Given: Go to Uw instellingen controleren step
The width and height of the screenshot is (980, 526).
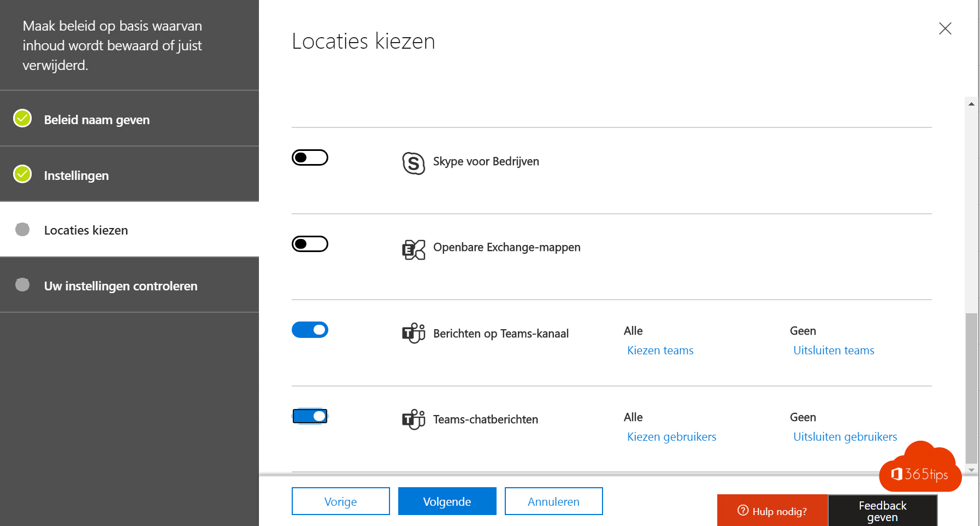Looking at the screenshot, I should click(129, 285).
